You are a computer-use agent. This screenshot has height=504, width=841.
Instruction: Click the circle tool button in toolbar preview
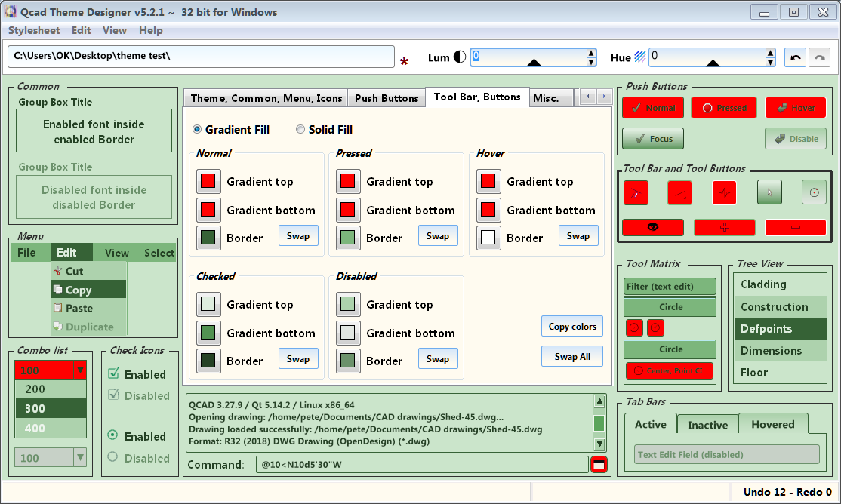[x=814, y=192]
